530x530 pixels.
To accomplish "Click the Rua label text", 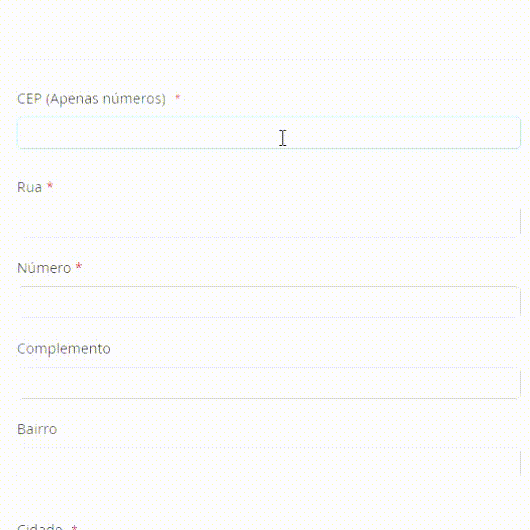I will click(x=29, y=187).
